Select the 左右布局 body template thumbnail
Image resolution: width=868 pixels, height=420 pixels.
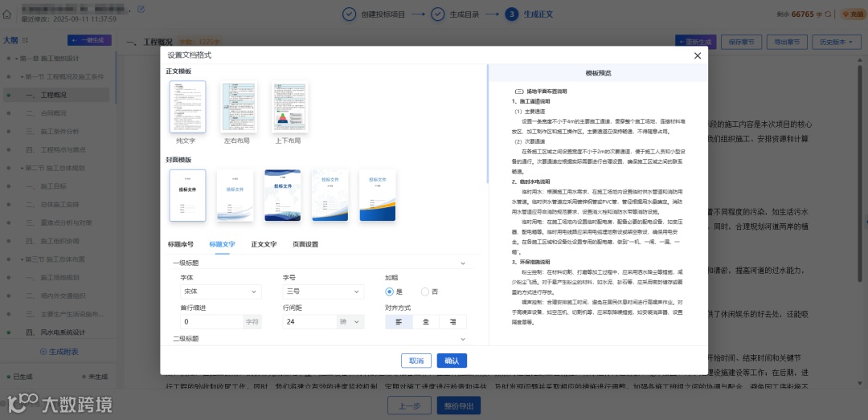(238, 107)
